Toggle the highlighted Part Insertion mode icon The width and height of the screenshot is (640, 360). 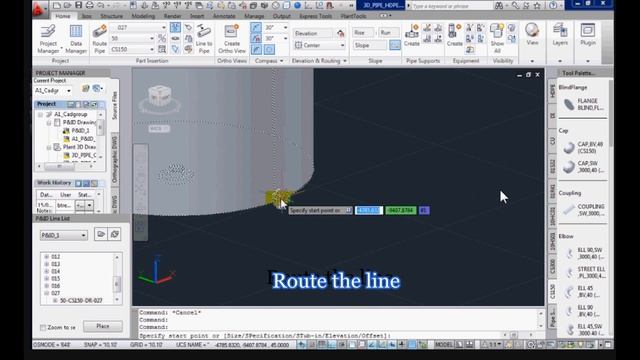[175, 27]
